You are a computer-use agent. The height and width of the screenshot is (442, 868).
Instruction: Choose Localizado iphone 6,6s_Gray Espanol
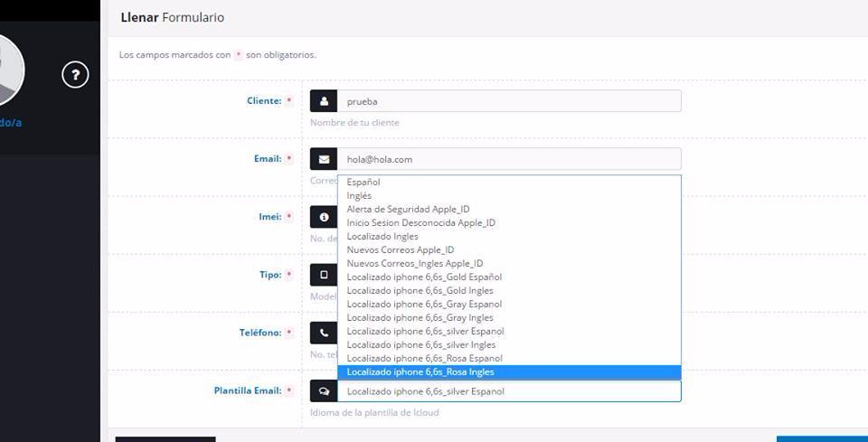click(x=509, y=305)
